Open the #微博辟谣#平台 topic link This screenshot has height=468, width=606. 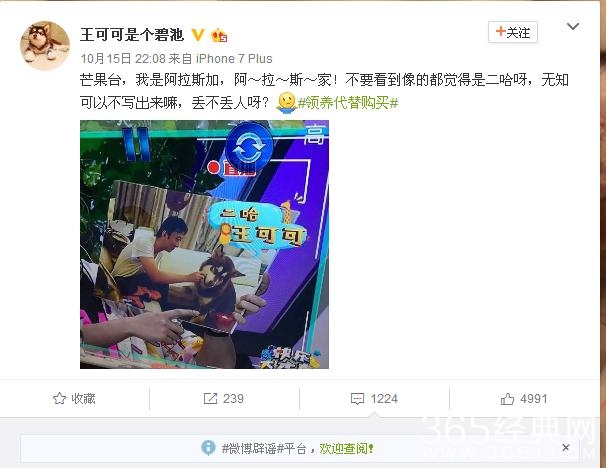[264, 449]
